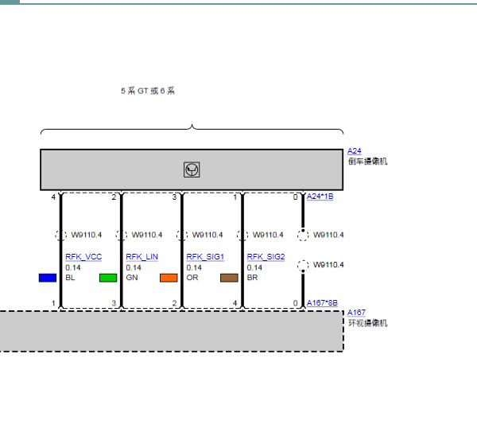This screenshot has height=448, width=477.
Task: Follow the RFK_SIG1 signal link
Action: pos(205,257)
